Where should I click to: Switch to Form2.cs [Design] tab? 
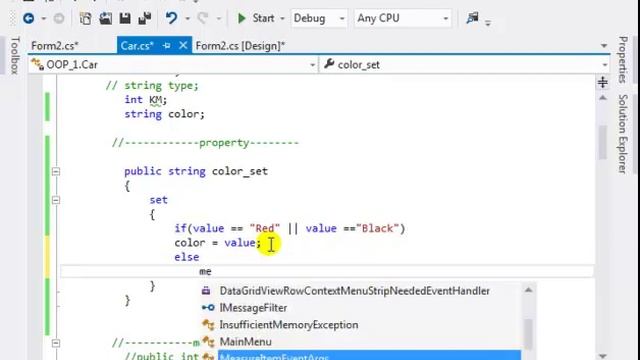(x=240, y=46)
